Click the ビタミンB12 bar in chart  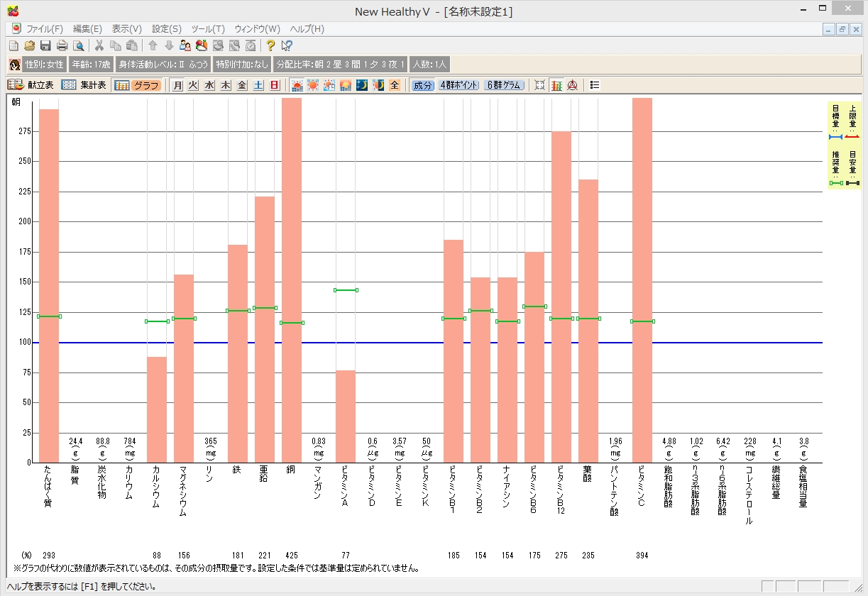click(x=561, y=297)
